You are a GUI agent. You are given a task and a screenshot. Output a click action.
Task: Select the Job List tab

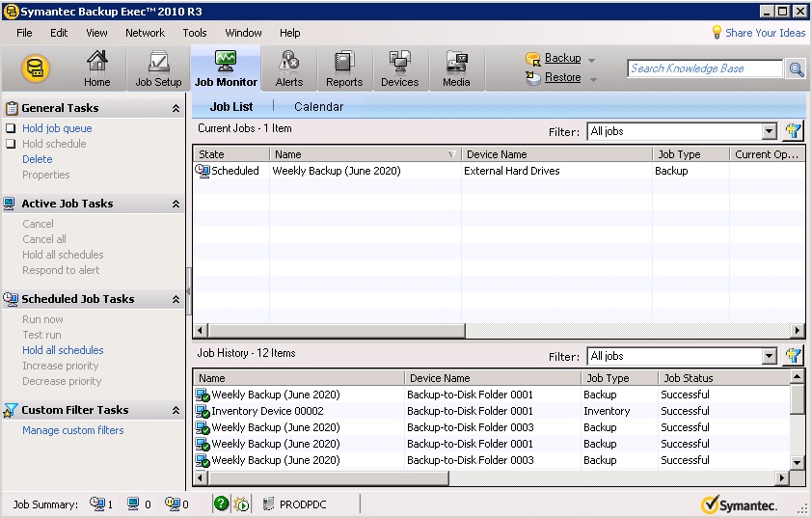point(230,107)
